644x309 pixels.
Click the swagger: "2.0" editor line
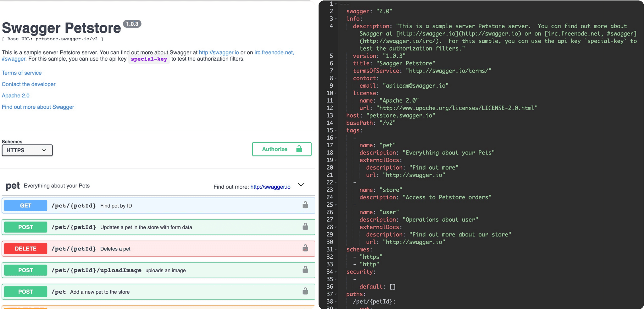coord(369,11)
